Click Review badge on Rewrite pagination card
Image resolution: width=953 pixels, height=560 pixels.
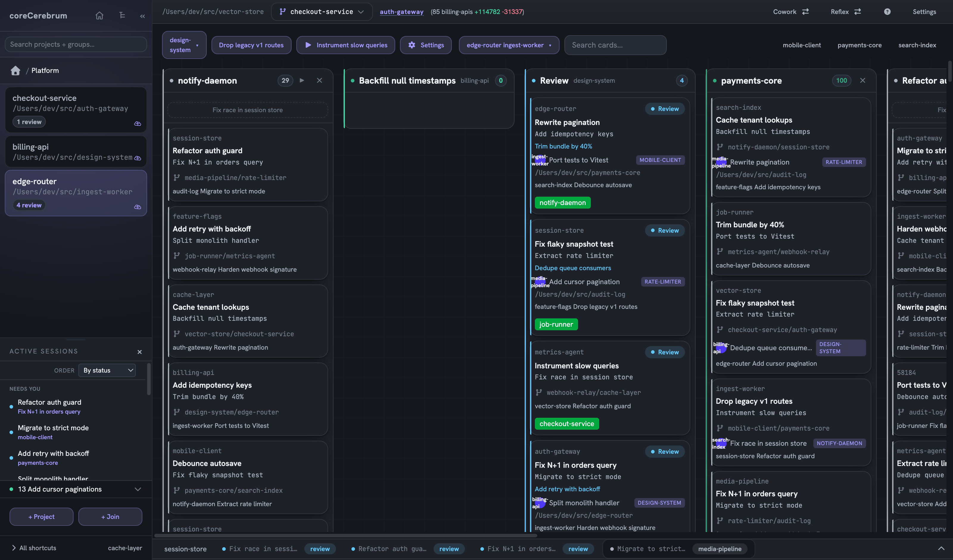pos(664,109)
